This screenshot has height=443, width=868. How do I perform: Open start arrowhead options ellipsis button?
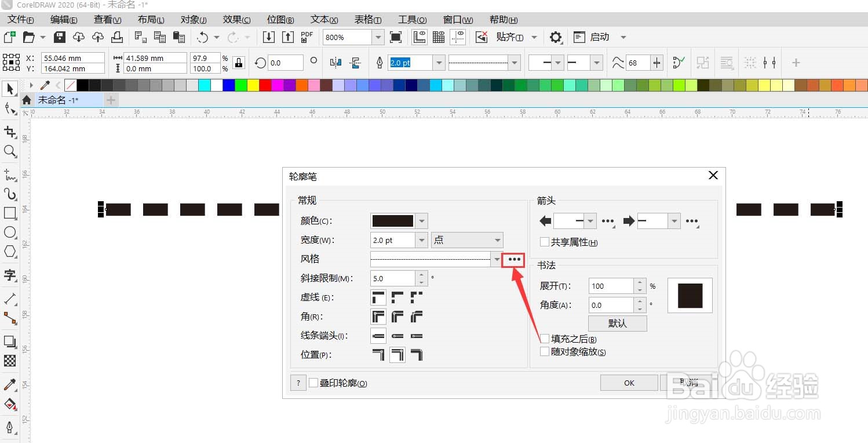coord(608,221)
